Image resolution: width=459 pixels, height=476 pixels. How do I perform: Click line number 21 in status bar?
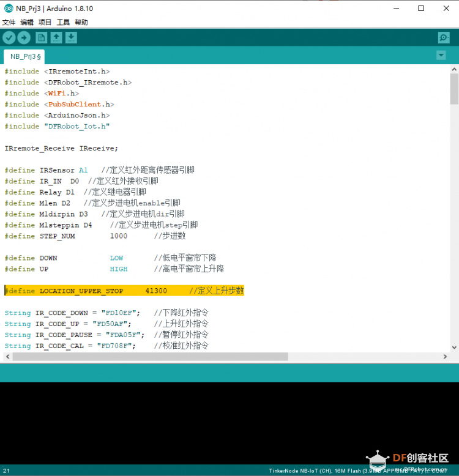(6, 471)
